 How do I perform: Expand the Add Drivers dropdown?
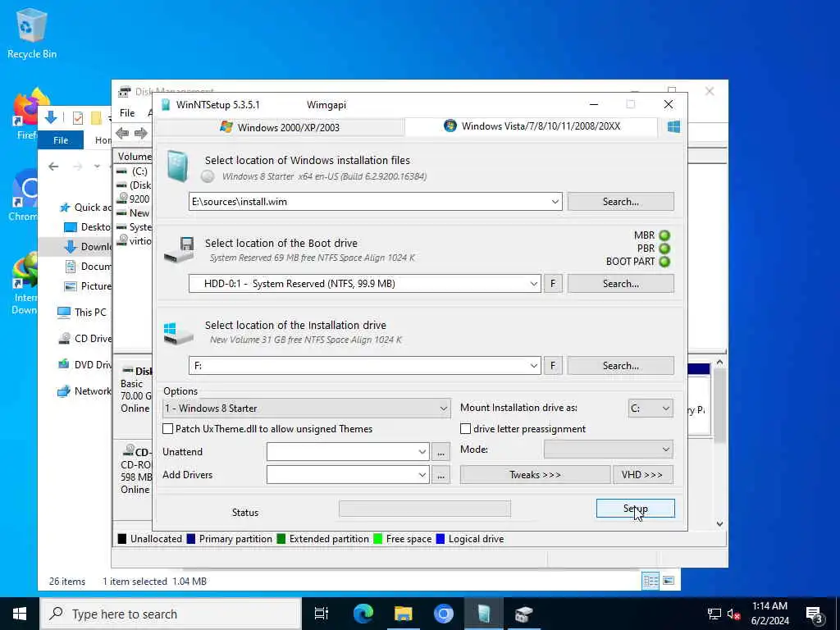pos(422,475)
